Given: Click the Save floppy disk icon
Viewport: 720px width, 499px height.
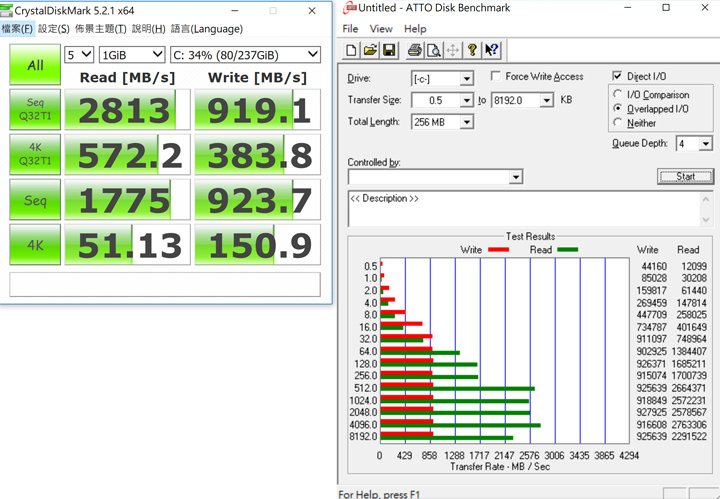Looking at the screenshot, I should (x=387, y=50).
